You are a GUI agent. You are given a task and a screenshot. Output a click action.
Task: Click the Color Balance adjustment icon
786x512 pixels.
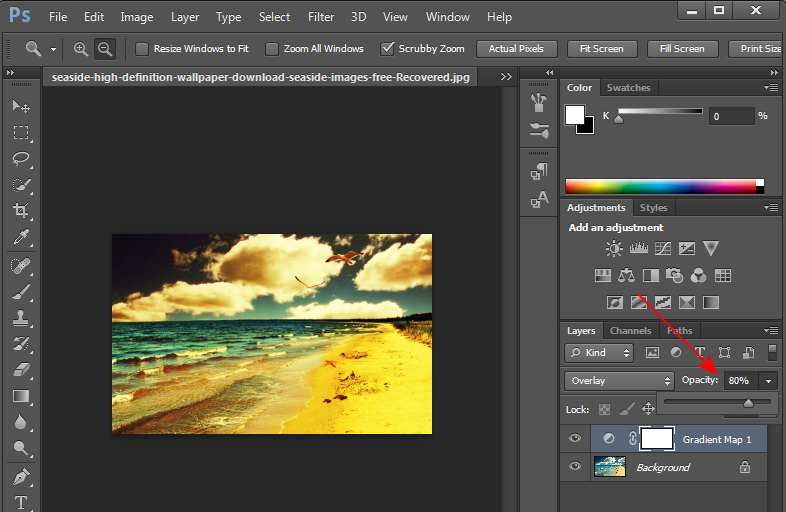[627, 275]
